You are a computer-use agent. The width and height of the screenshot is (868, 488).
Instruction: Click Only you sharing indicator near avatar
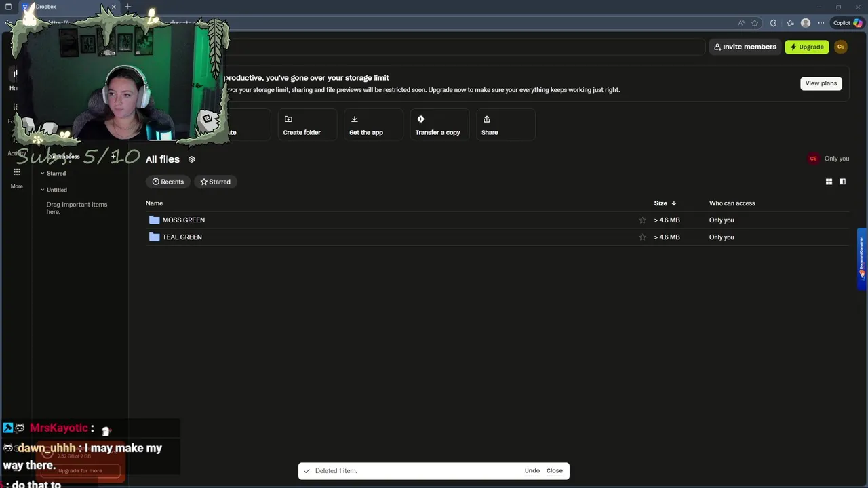pos(836,159)
